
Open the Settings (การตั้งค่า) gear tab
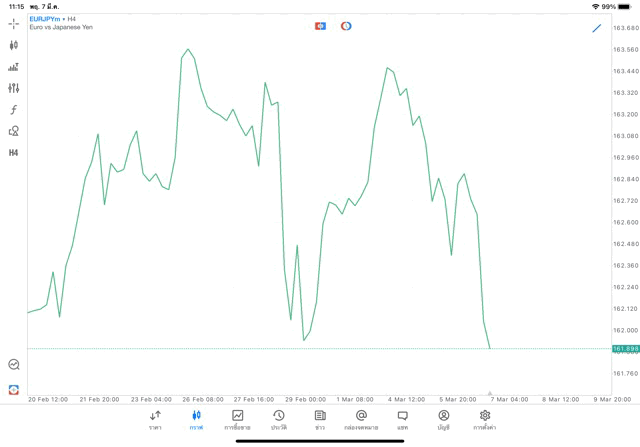click(485, 419)
